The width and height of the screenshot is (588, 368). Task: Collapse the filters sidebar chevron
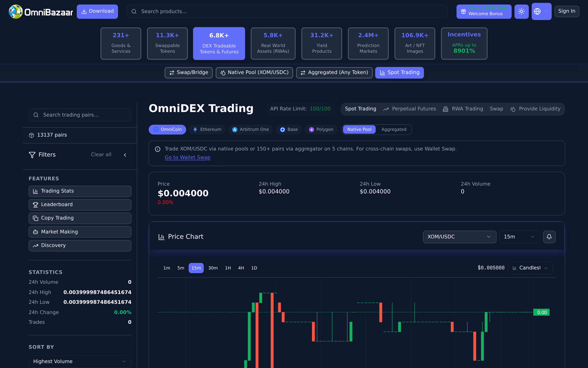125,155
